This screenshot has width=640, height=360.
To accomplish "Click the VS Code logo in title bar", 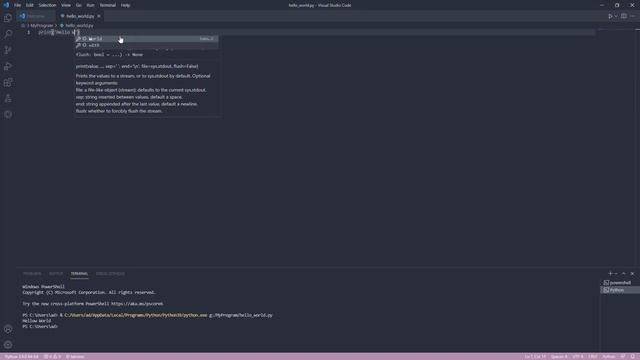I will coord(6,5).
